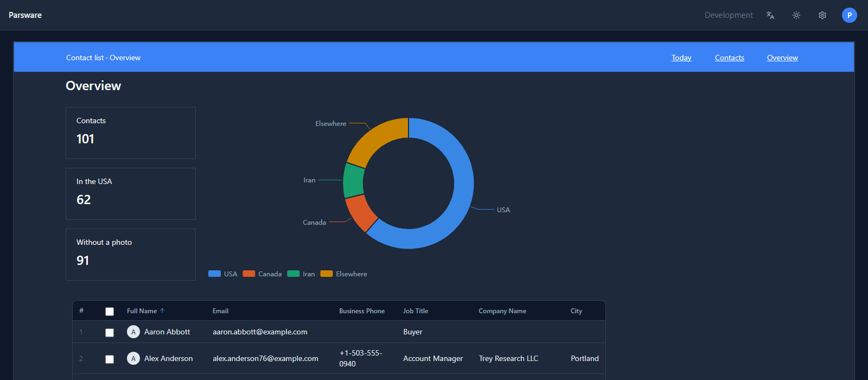
Task: Open the language translation icon
Action: (x=770, y=15)
